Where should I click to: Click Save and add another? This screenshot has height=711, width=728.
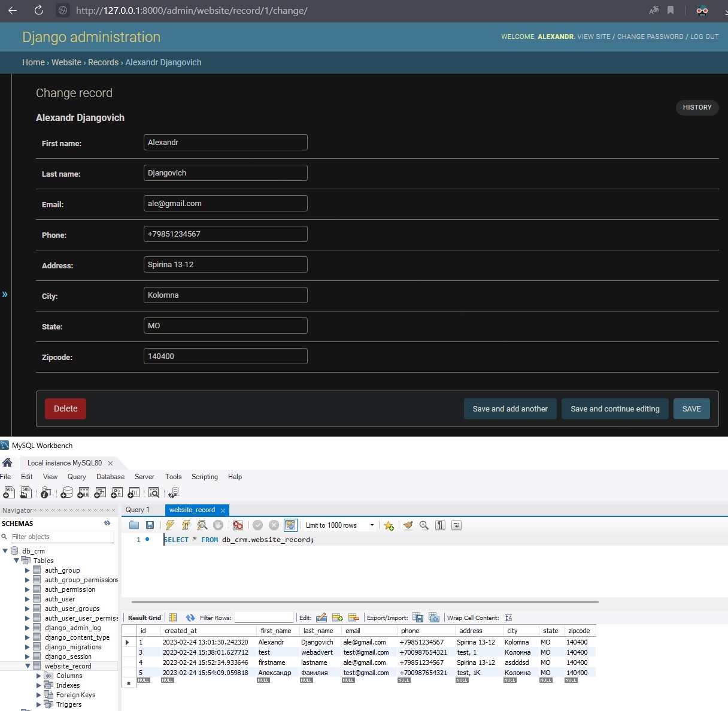(x=510, y=409)
